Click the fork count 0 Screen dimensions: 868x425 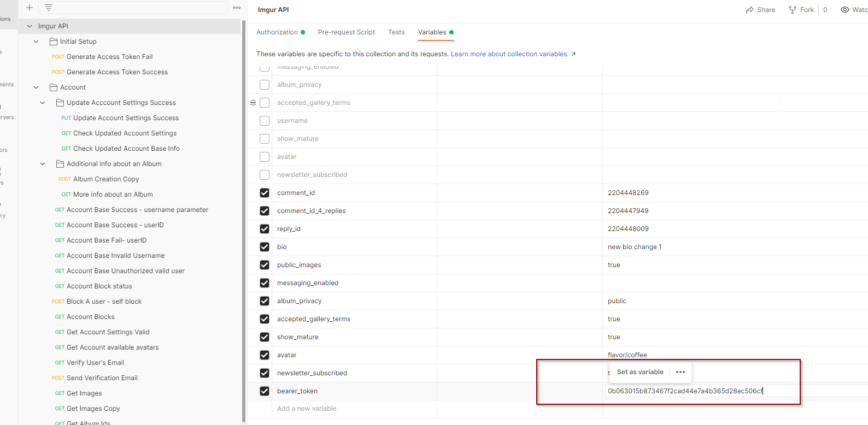click(x=825, y=10)
